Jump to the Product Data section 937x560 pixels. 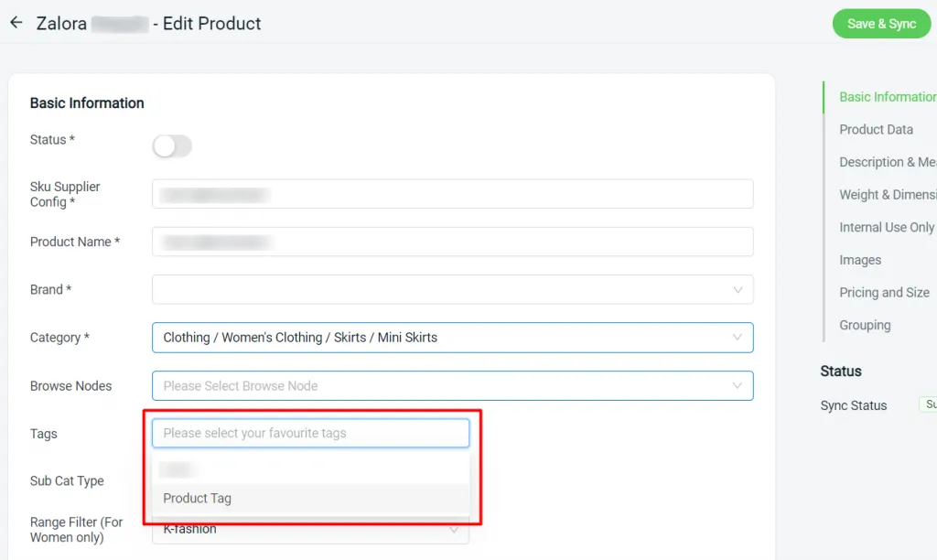[x=876, y=130]
